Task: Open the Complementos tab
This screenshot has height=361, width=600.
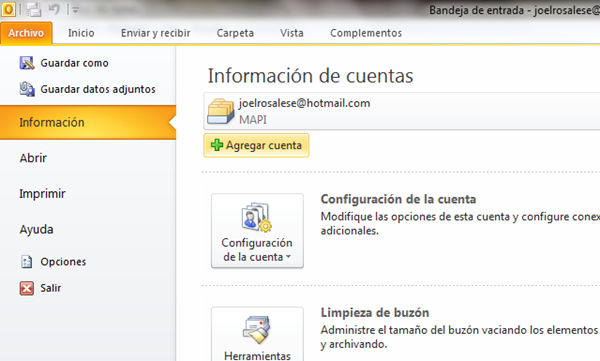Action: pyautogui.click(x=366, y=33)
